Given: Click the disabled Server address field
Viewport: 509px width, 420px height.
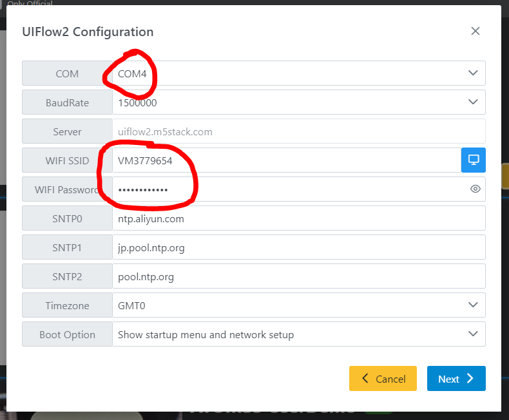Looking at the screenshot, I should tap(298, 131).
